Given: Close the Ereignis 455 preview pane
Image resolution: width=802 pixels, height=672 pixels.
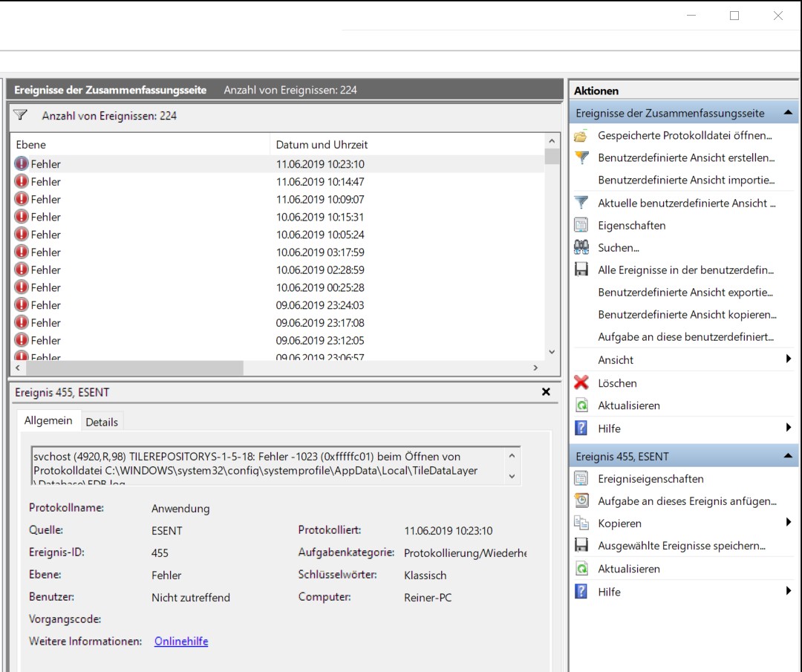Looking at the screenshot, I should (547, 392).
